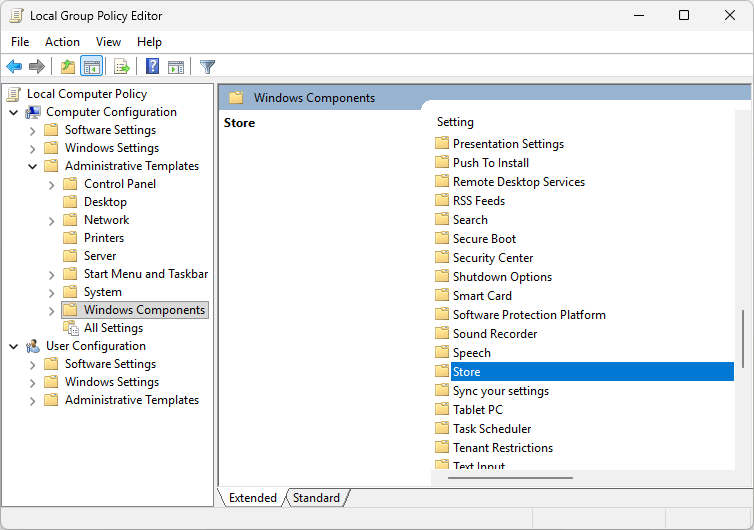Open the View menu
Image resolution: width=754 pixels, height=530 pixels.
click(108, 42)
